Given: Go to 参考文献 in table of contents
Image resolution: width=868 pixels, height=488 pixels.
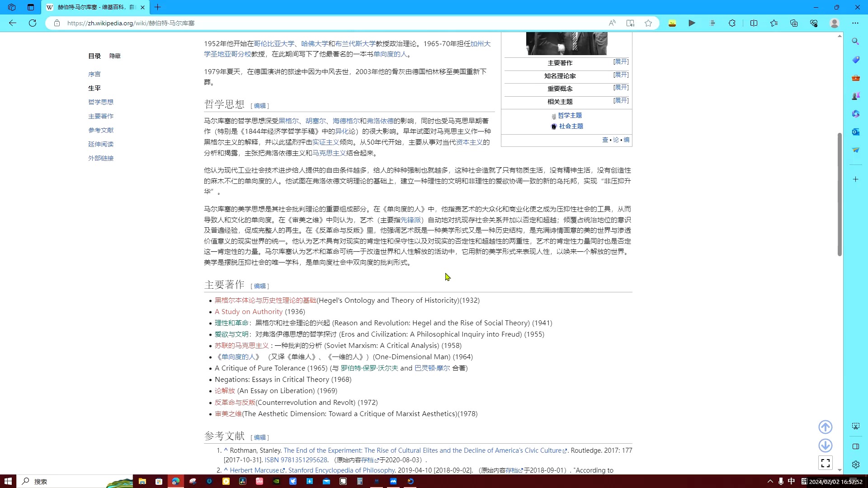Looking at the screenshot, I should pyautogui.click(x=101, y=130).
